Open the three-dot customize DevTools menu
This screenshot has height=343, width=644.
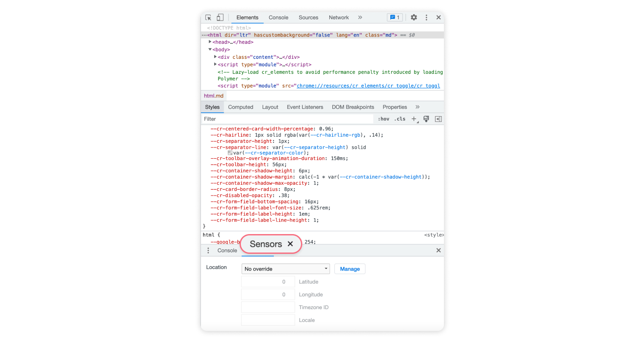click(x=426, y=17)
